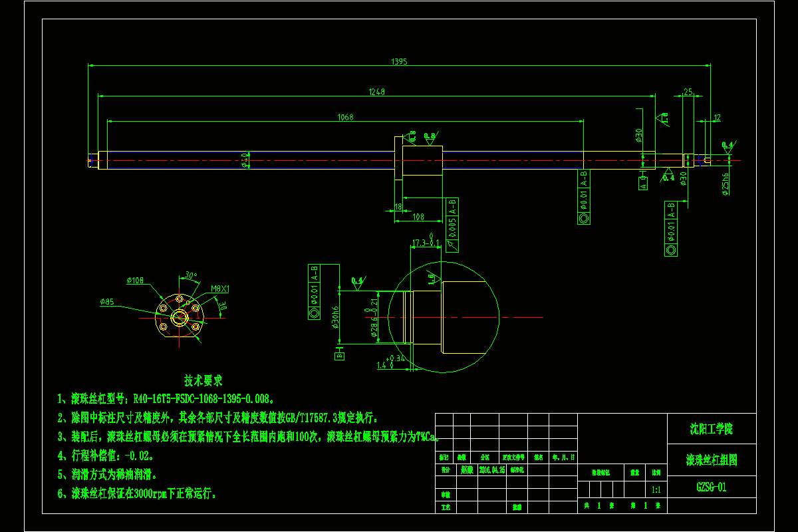
Task: Click note 2 referencing GB/T17587.3
Action: point(218,418)
